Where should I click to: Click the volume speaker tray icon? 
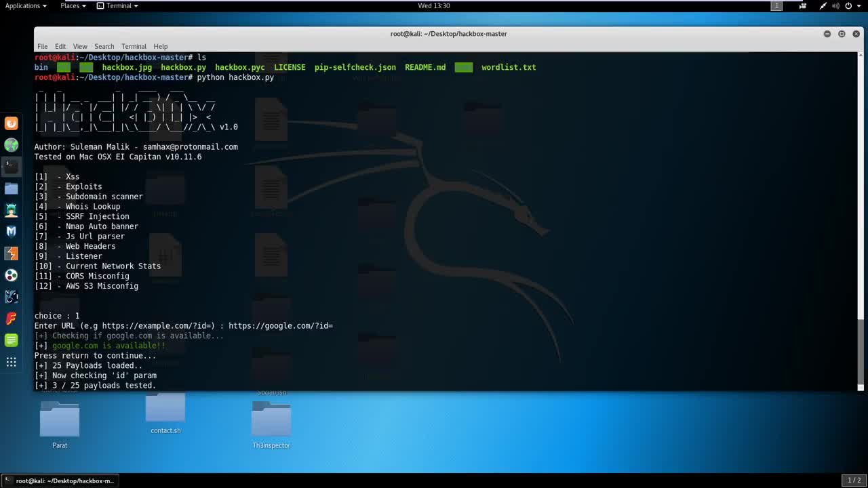[835, 5]
